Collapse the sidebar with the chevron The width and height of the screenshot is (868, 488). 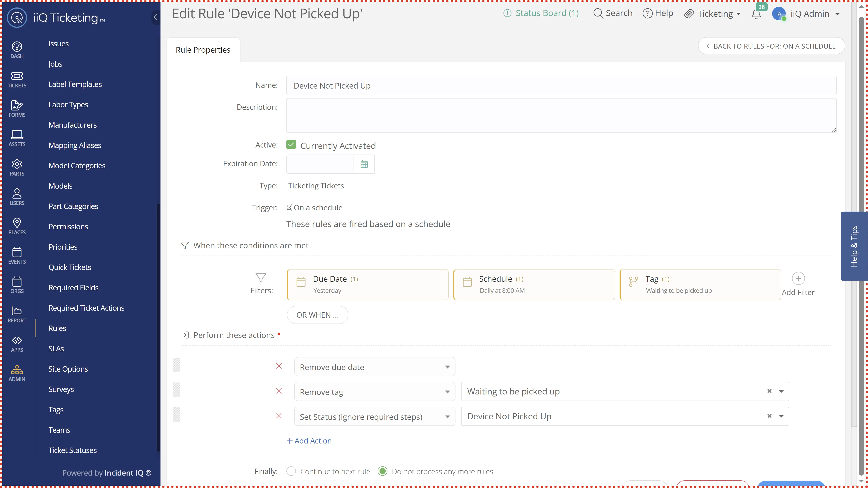tap(155, 18)
